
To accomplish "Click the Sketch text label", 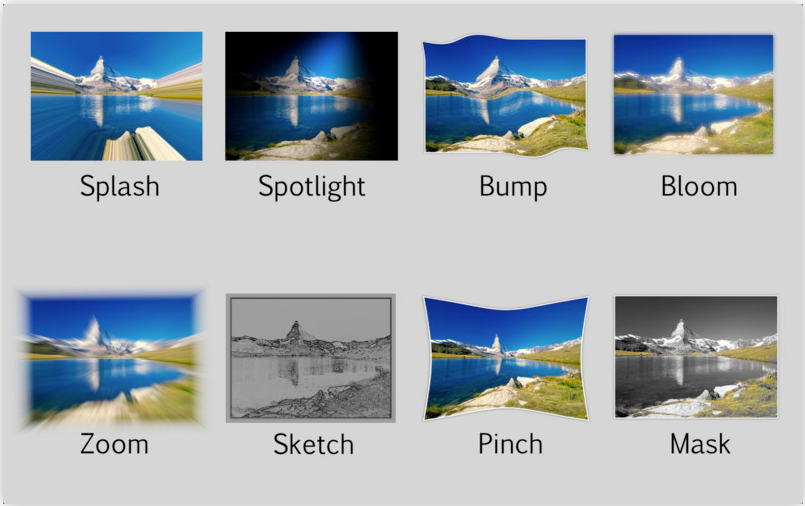I will tap(314, 444).
